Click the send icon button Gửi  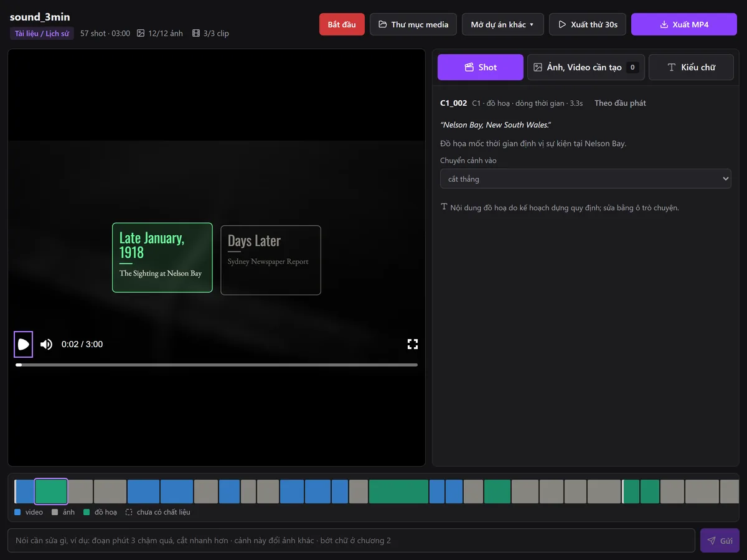[x=720, y=541]
